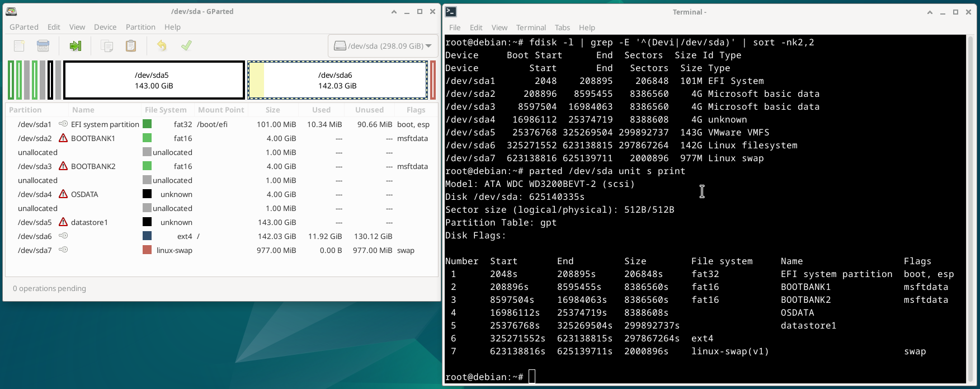The height and width of the screenshot is (389, 980).
Task: Click the warning icon next to OSDATA
Action: click(x=63, y=194)
